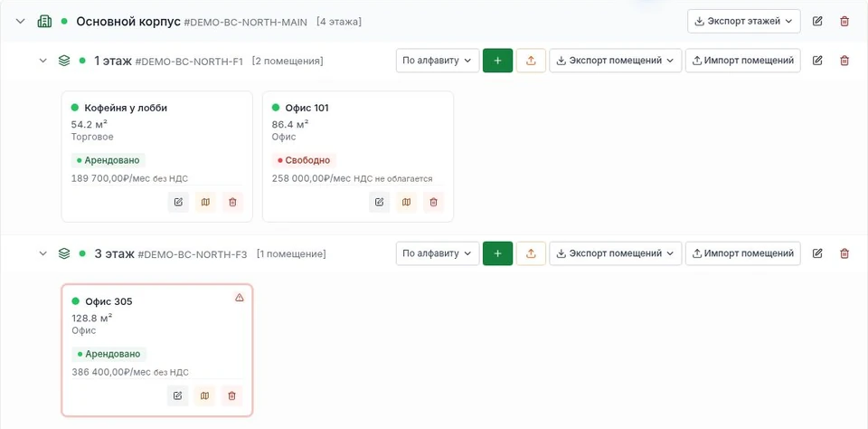Edit the Основной корпус building
The height and width of the screenshot is (429, 868).
817,22
